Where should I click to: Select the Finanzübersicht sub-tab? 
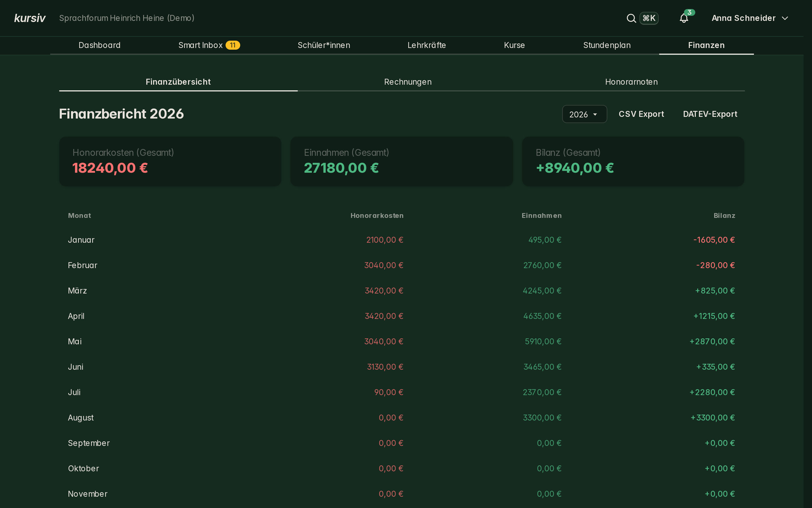click(178, 82)
